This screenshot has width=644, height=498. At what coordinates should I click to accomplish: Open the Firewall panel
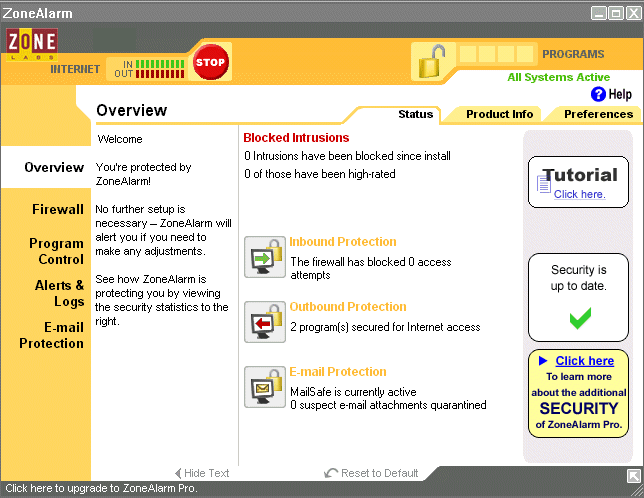click(58, 209)
